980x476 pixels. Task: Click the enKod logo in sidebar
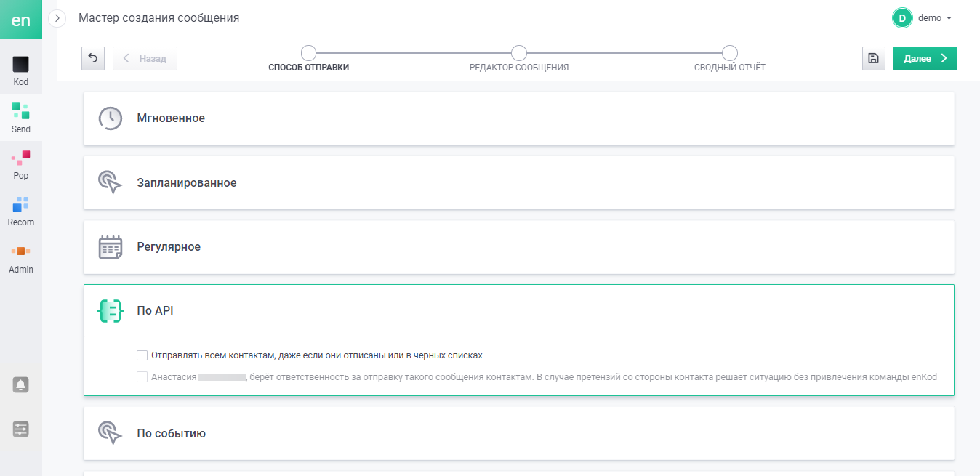coord(21,20)
